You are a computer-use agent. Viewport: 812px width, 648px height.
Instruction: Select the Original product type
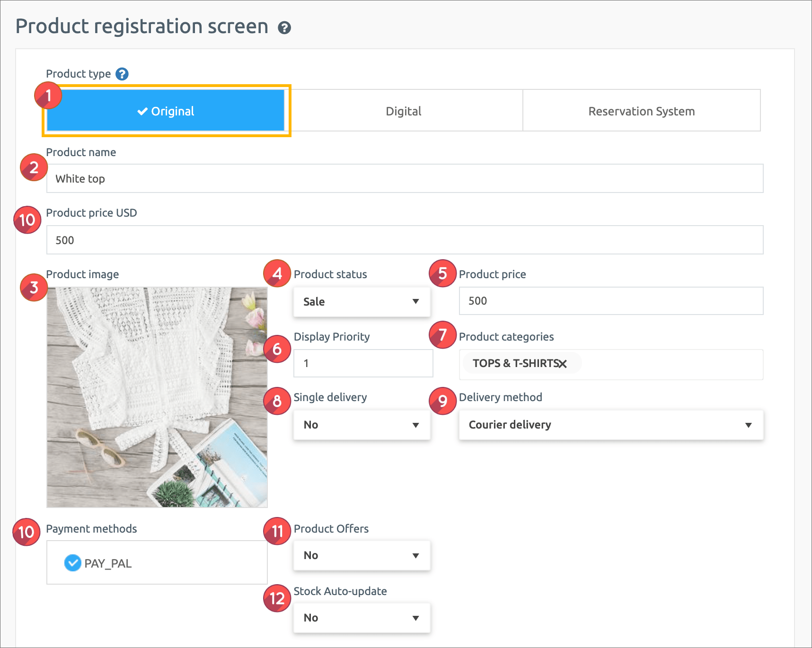point(166,111)
